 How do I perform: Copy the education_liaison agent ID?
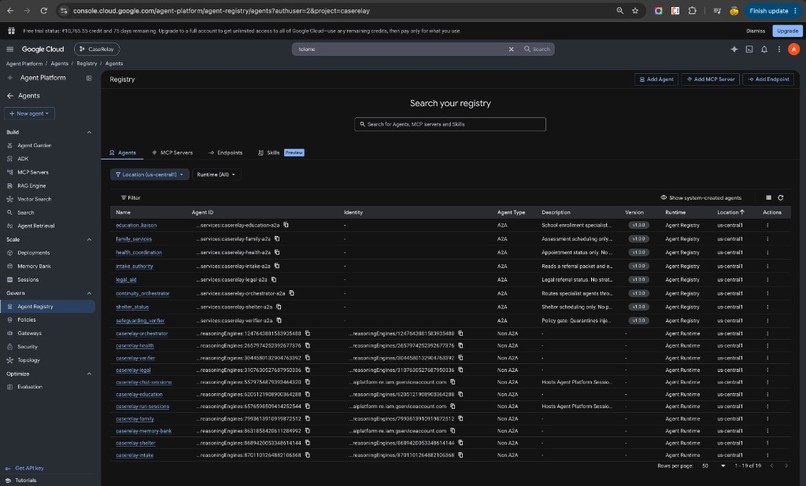coord(286,225)
